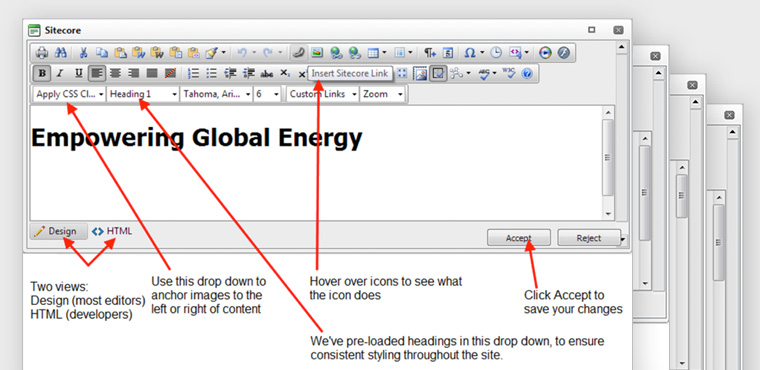Open Find and Replace binoculars icon
The image size is (760, 370).
click(x=61, y=52)
